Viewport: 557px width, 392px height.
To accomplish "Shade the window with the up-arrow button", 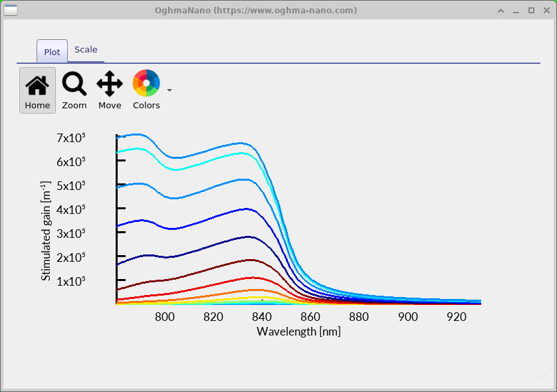I will [x=501, y=11].
